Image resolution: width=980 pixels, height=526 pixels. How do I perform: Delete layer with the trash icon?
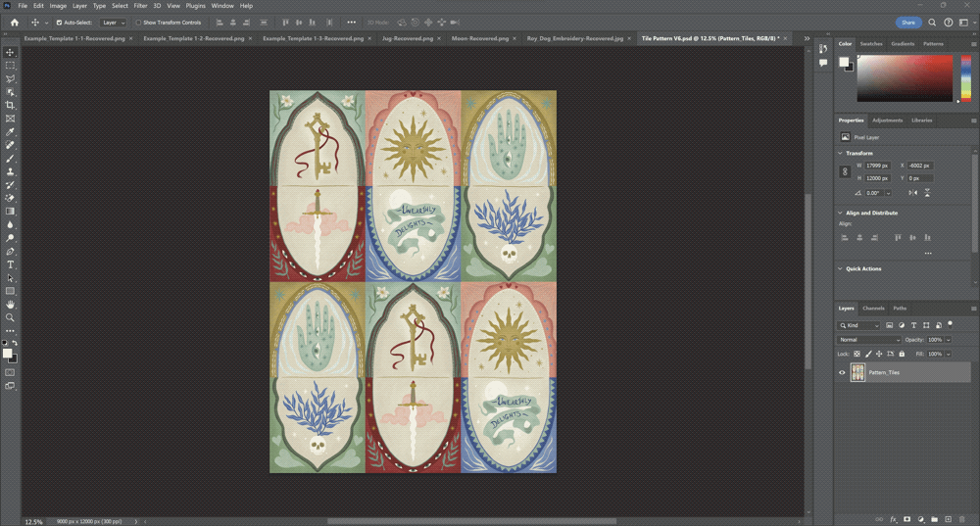tap(962, 519)
